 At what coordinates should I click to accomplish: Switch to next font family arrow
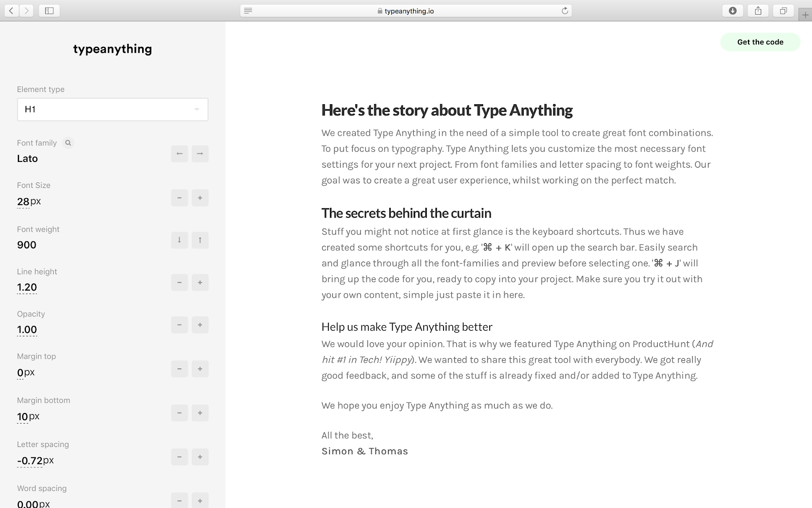click(200, 153)
